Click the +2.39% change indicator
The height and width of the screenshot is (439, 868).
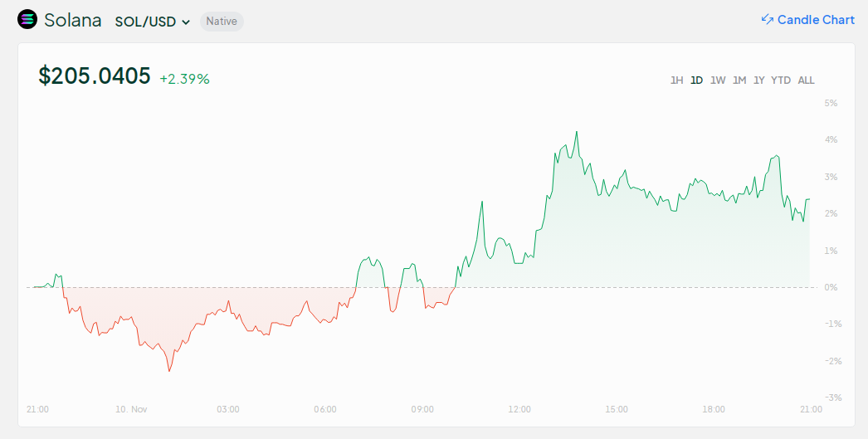[x=185, y=79]
